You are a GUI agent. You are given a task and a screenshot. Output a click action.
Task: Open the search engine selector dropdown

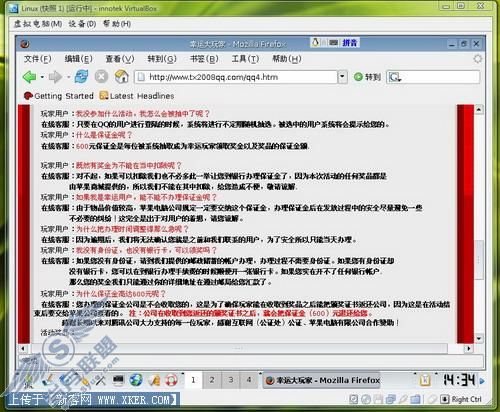coord(395,77)
